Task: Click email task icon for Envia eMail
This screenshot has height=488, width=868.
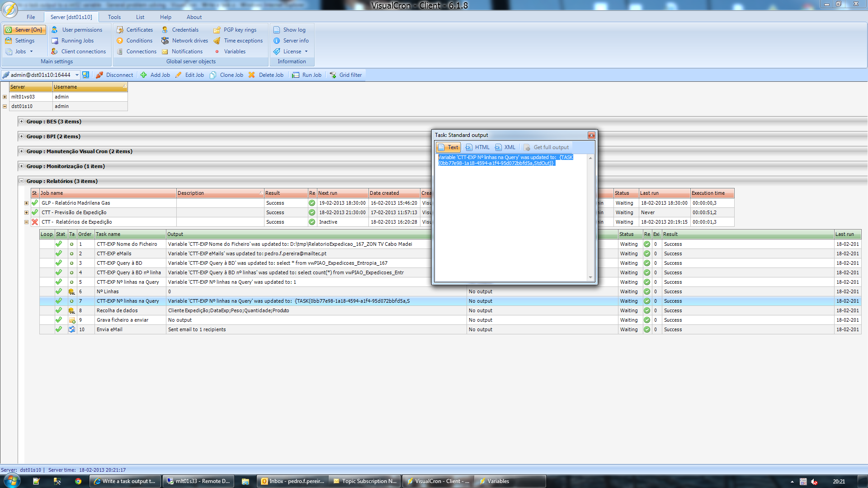Action: click(71, 329)
